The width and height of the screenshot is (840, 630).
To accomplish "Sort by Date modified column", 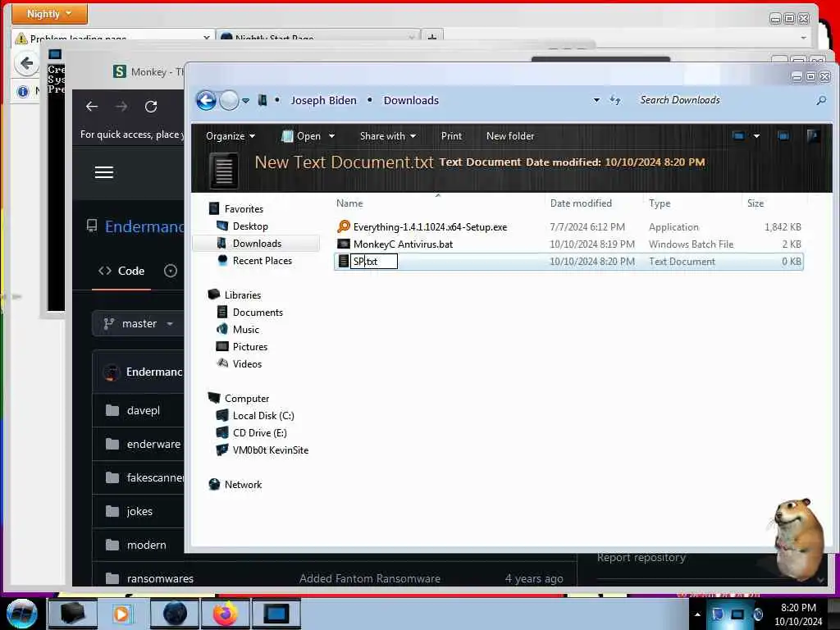I will [581, 203].
